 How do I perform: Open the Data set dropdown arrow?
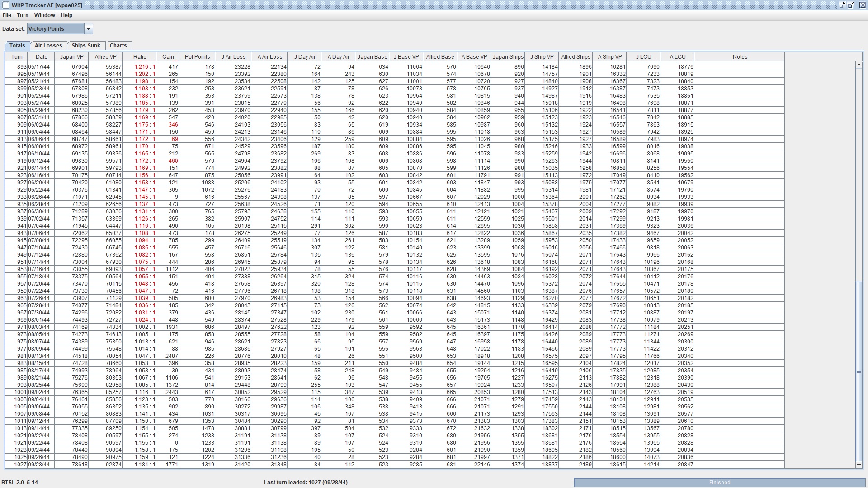[x=89, y=29]
